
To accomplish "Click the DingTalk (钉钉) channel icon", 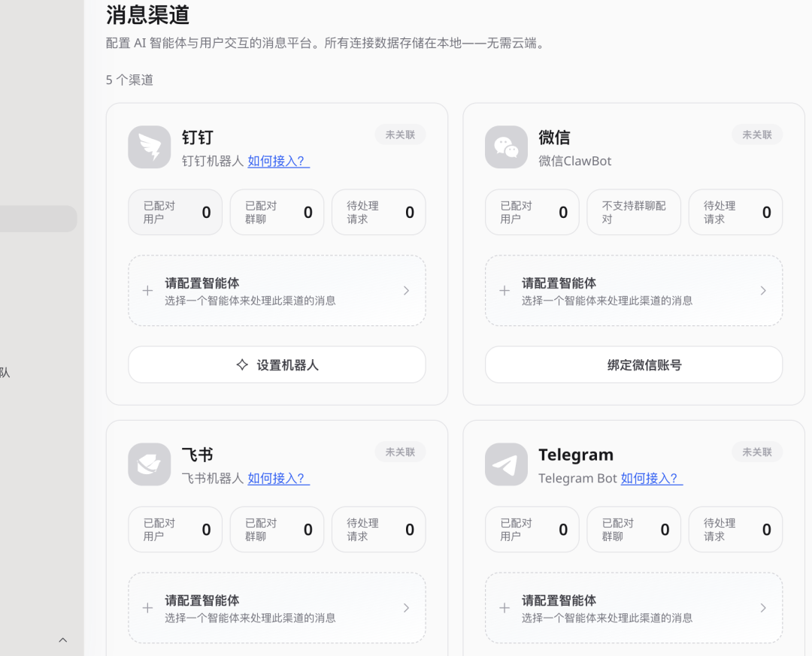I will point(149,147).
